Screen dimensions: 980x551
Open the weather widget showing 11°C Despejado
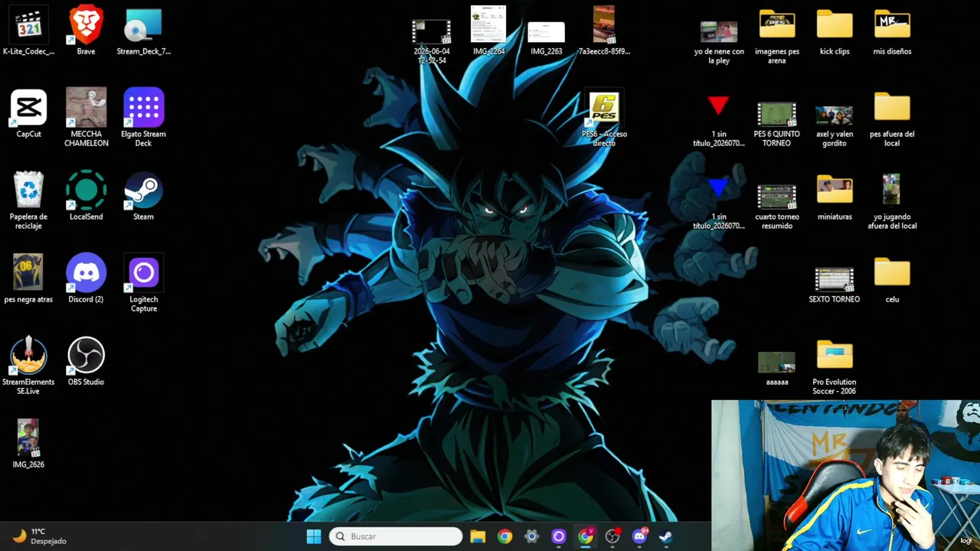click(41, 536)
